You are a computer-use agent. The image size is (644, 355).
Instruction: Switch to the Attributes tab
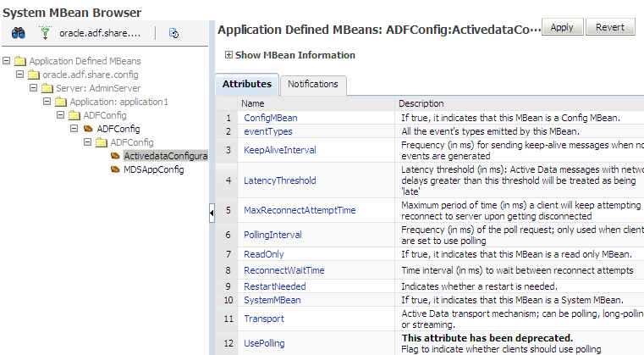(x=247, y=84)
